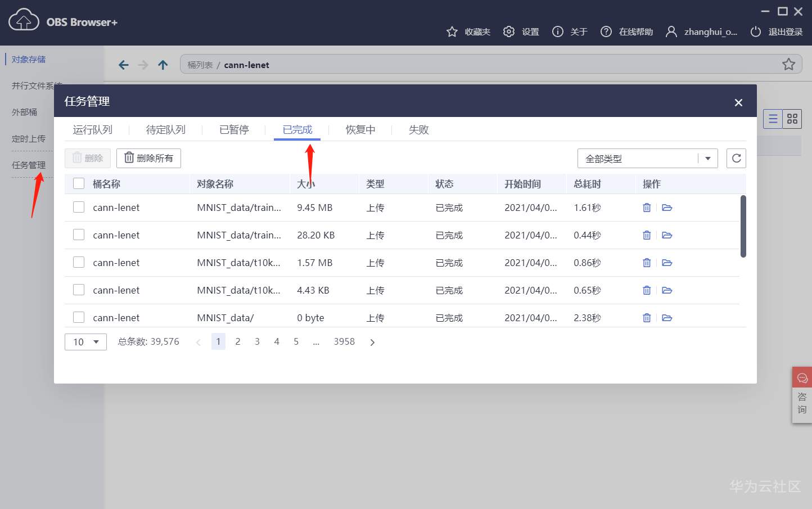Refresh the task list
The width and height of the screenshot is (812, 509).
tap(736, 158)
